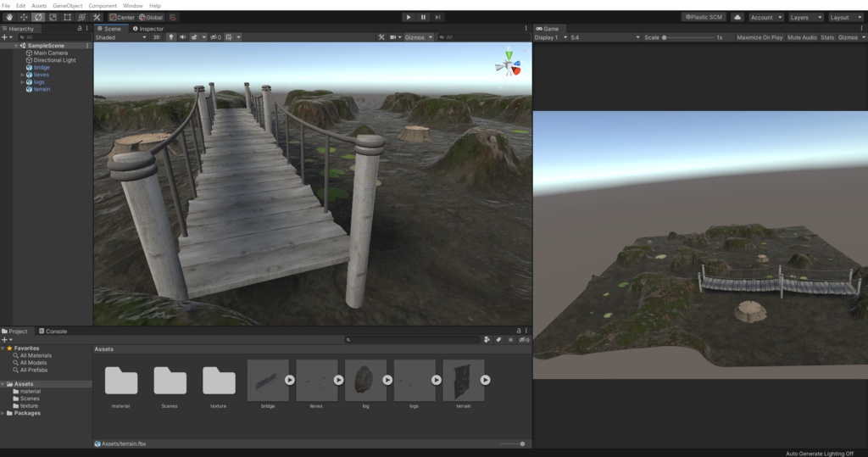
Task: Open the GameObject menu
Action: coord(68,6)
